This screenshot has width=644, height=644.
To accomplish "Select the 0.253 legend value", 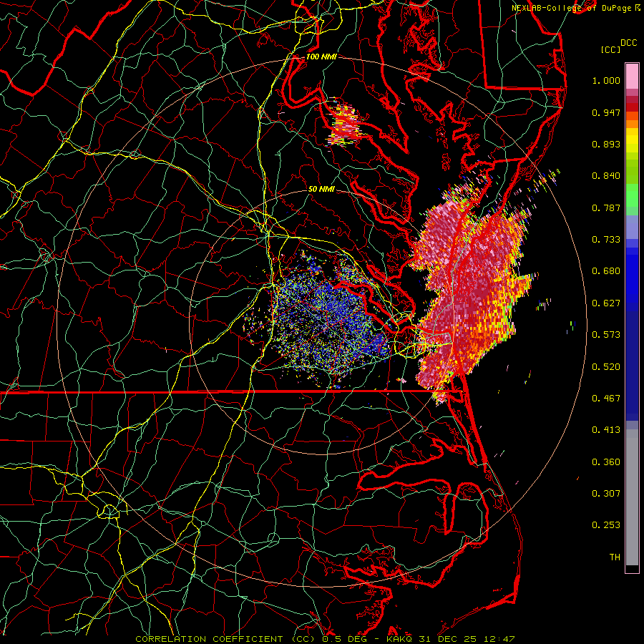I will pyautogui.click(x=606, y=525).
